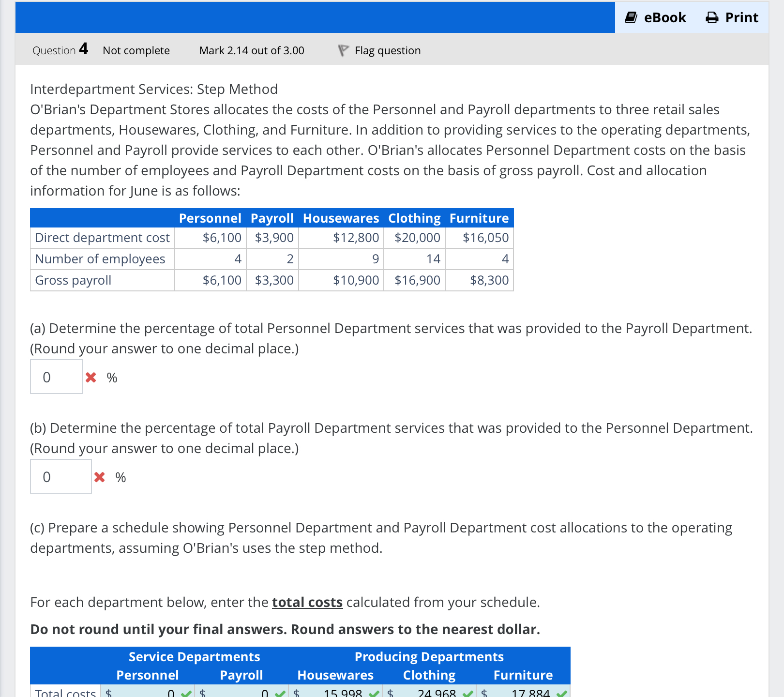Viewport: 784px width, 697px height.
Task: Click 'Service Departments' schedule header
Action: point(195,657)
